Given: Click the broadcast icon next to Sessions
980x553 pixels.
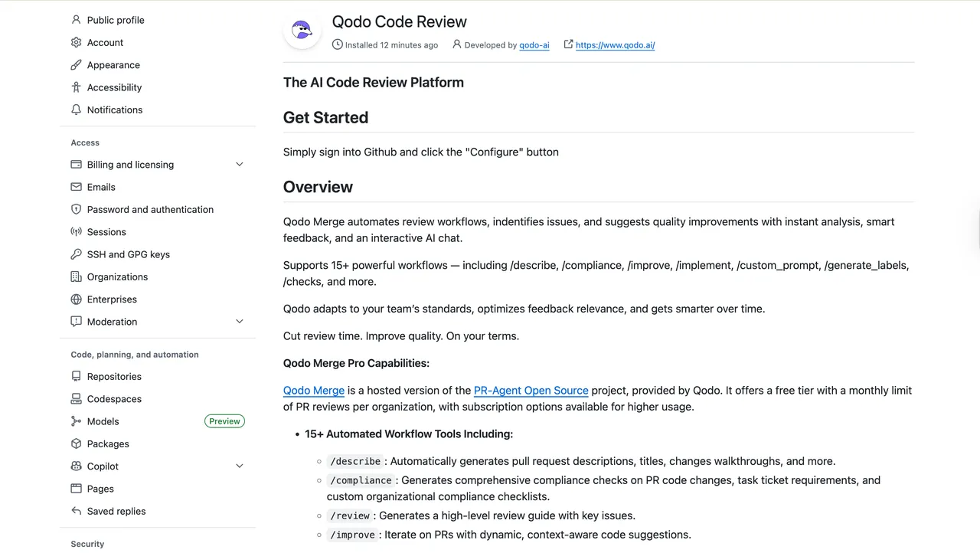Looking at the screenshot, I should coord(76,232).
